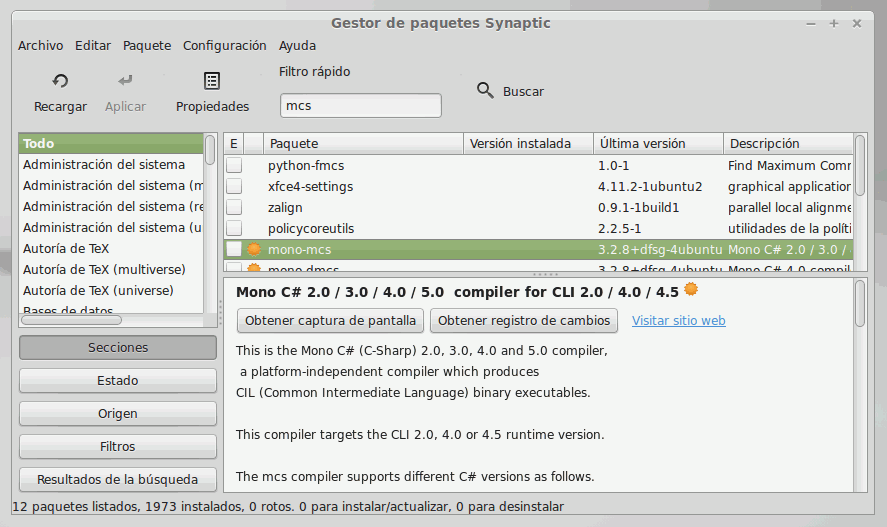Click version 0.9.1-1build1 cell
The image size is (887, 527).
[638, 208]
